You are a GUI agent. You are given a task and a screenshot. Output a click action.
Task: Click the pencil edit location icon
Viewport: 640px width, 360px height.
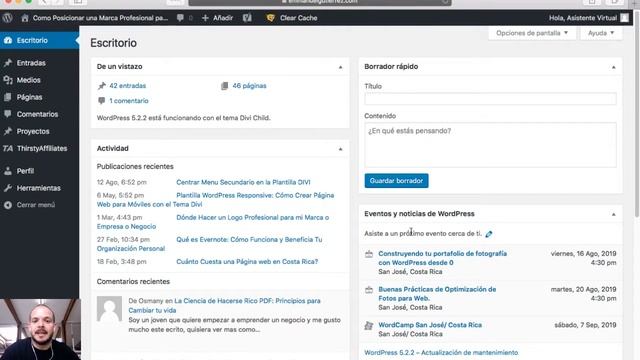pos(489,234)
